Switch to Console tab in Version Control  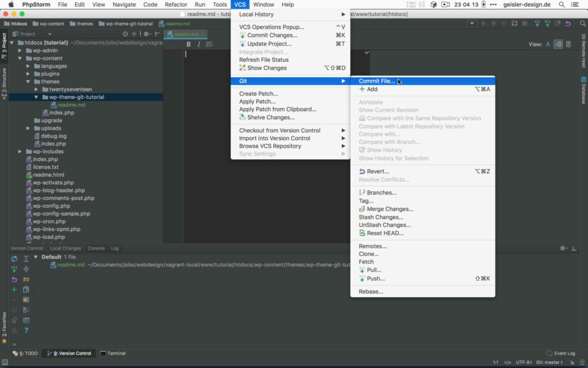tap(96, 248)
